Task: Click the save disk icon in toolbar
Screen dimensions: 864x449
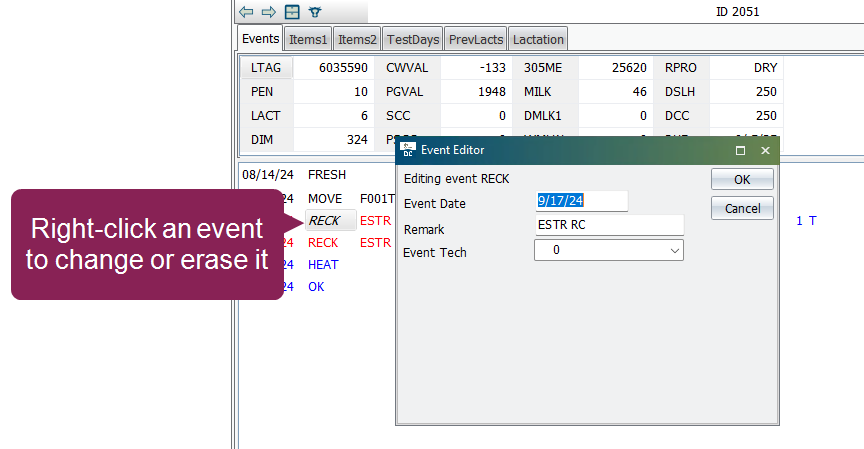Action: pyautogui.click(x=292, y=12)
